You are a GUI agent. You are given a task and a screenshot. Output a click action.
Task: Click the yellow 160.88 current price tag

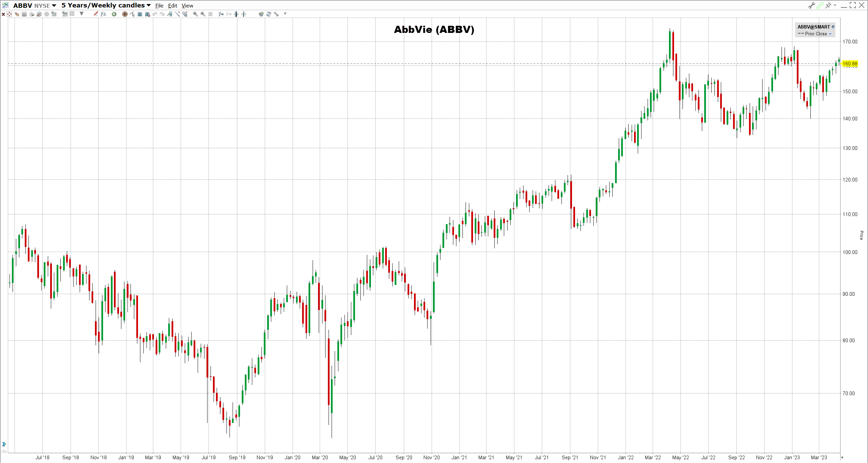pos(850,64)
